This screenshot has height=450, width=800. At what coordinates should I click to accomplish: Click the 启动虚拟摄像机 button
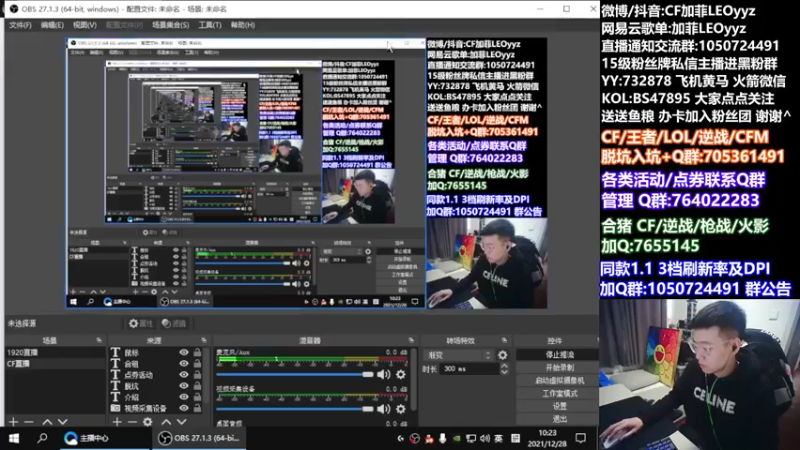pyautogui.click(x=559, y=380)
